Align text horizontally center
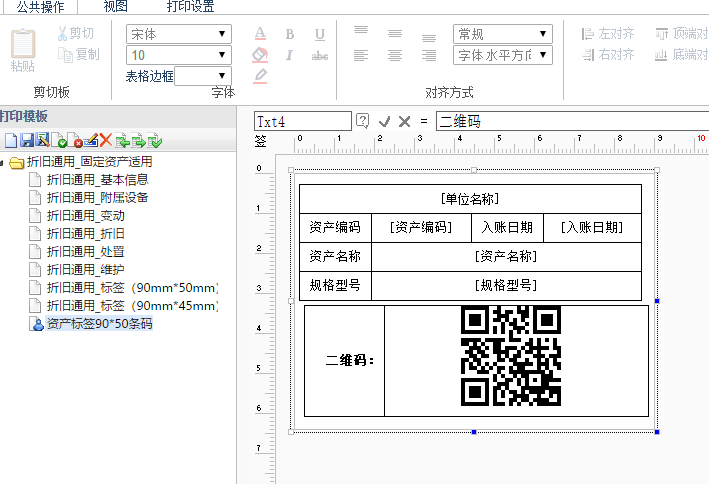Image resolution: width=717 pixels, height=495 pixels. 395,56
